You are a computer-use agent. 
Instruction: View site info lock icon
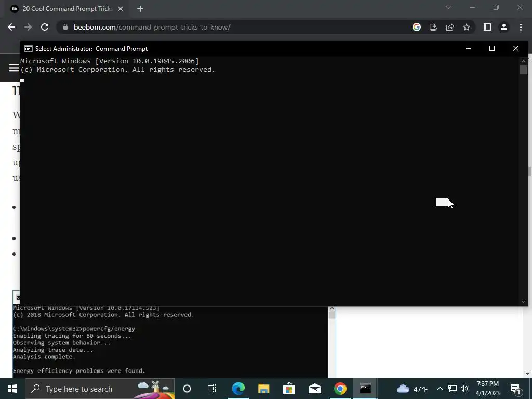tap(65, 27)
